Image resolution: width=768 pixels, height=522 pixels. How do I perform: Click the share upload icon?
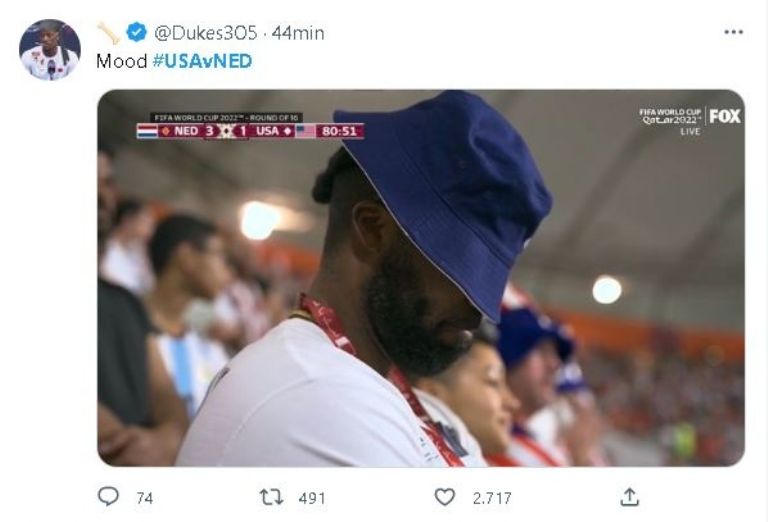[629, 497]
